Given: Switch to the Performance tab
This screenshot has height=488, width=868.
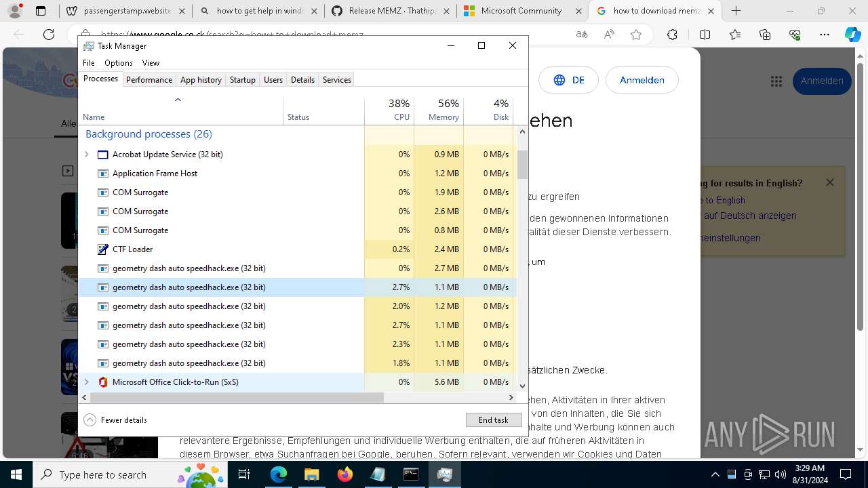Looking at the screenshot, I should (x=149, y=80).
